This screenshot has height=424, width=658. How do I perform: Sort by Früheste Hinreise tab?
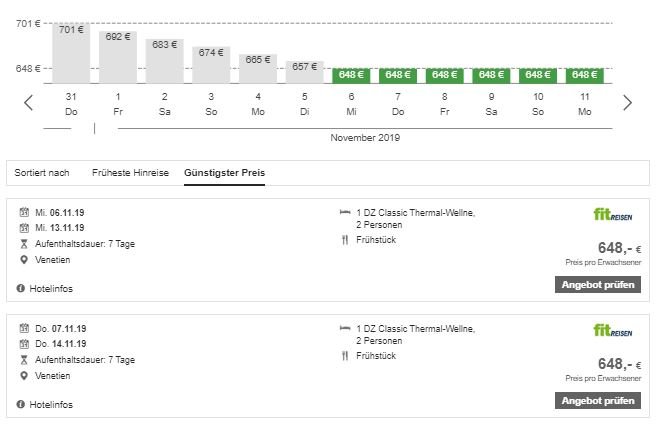tap(130, 173)
